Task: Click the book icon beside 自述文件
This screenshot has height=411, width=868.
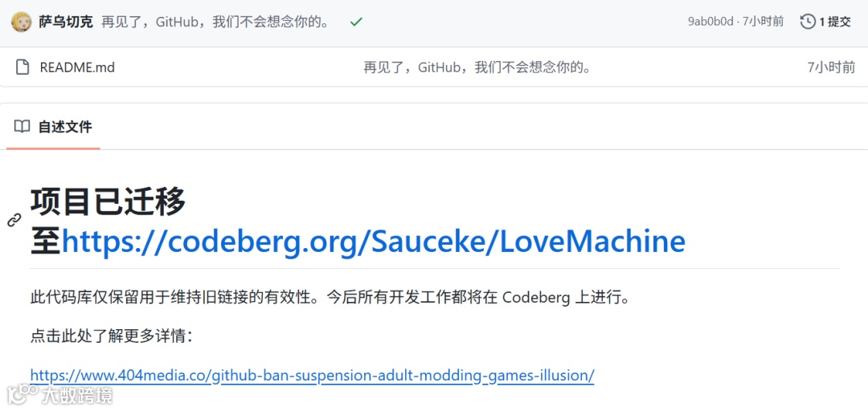Action: tap(23, 127)
